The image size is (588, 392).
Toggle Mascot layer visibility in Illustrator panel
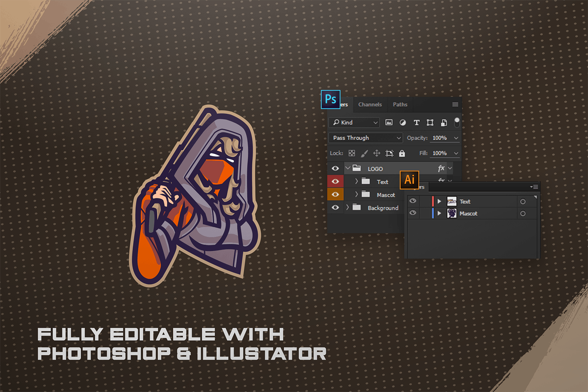[413, 212]
